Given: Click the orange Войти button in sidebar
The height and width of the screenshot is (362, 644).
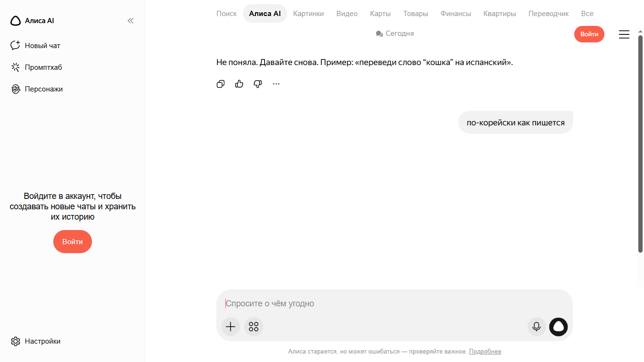Looking at the screenshot, I should [73, 241].
